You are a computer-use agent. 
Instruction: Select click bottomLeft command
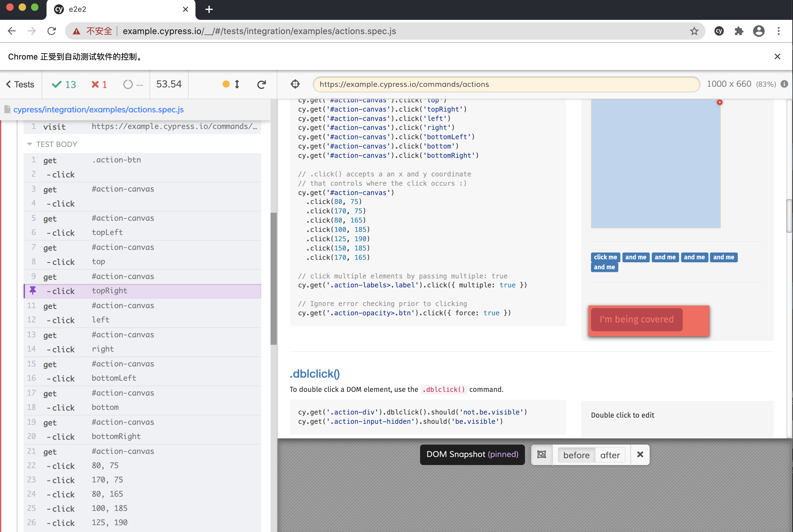tap(143, 378)
